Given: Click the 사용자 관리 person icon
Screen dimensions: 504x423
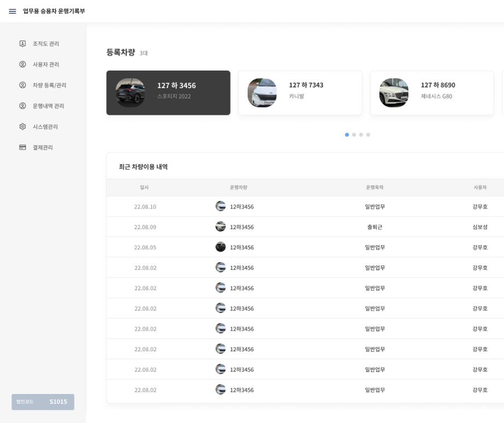Looking at the screenshot, I should (x=22, y=65).
